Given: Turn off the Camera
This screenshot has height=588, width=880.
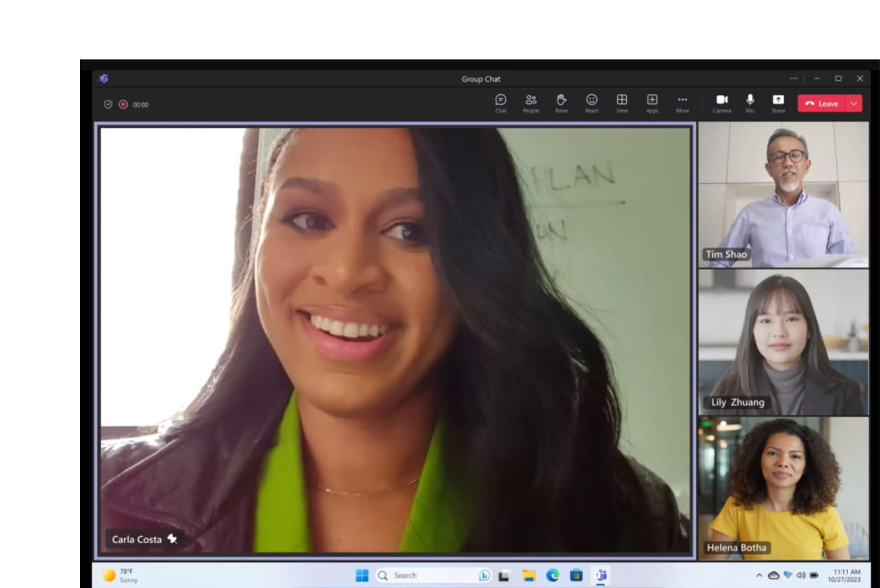Looking at the screenshot, I should tap(722, 103).
